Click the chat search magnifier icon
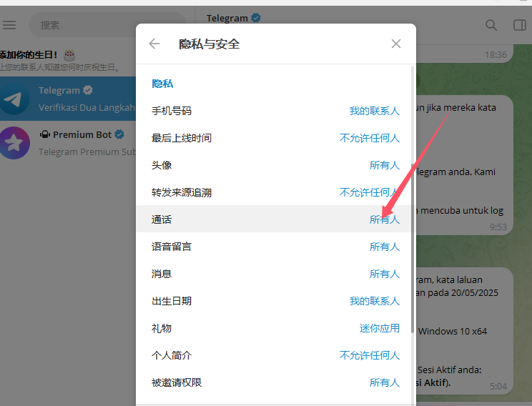 pos(491,25)
